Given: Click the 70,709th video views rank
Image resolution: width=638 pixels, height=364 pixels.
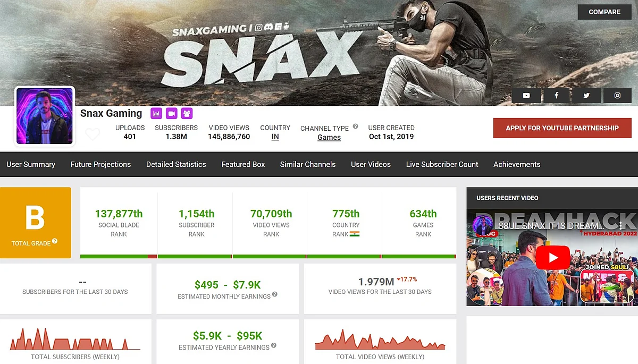Looking at the screenshot, I should [271, 214].
